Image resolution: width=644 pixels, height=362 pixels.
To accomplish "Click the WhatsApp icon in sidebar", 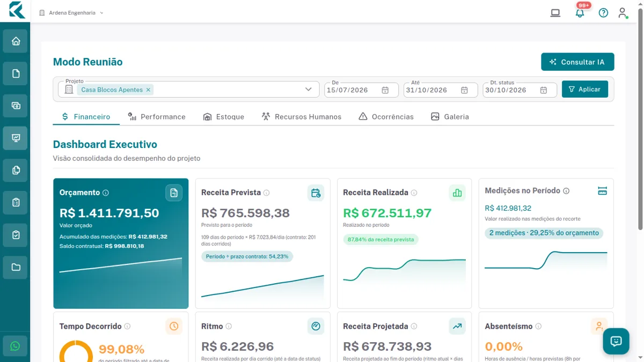I will 15,346.
